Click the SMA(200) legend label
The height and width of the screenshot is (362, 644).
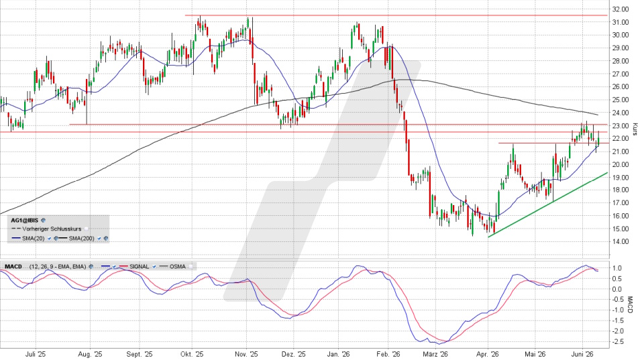coord(81,239)
